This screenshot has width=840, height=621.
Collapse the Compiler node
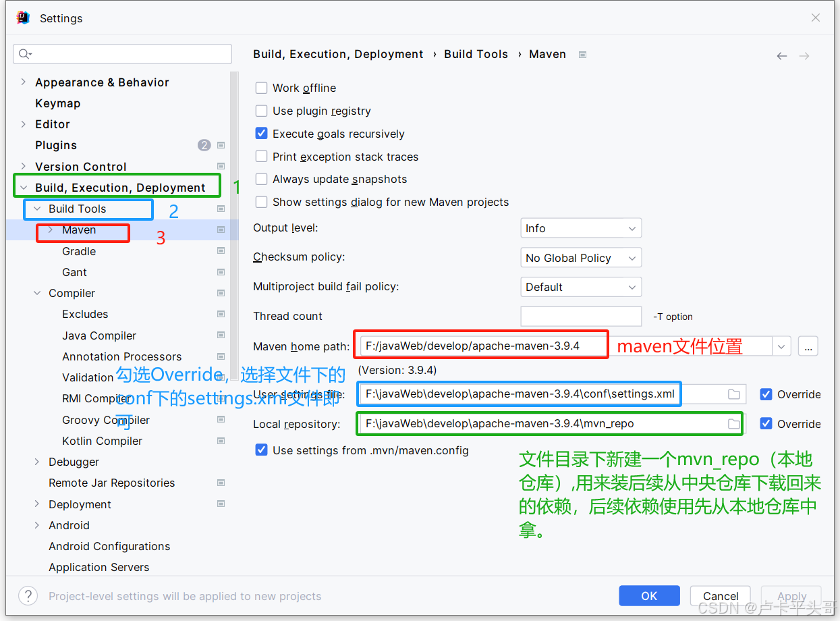coord(37,293)
